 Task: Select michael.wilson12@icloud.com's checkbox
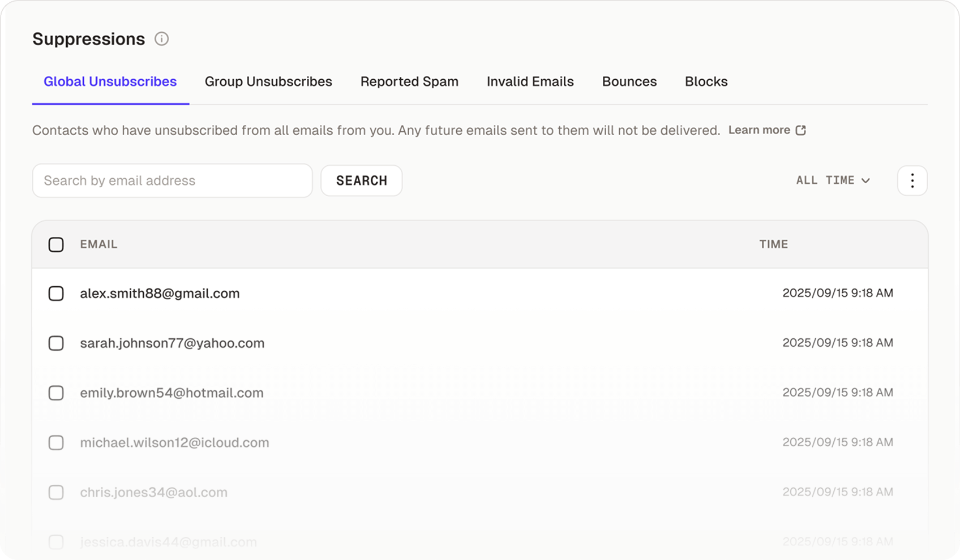(x=56, y=442)
